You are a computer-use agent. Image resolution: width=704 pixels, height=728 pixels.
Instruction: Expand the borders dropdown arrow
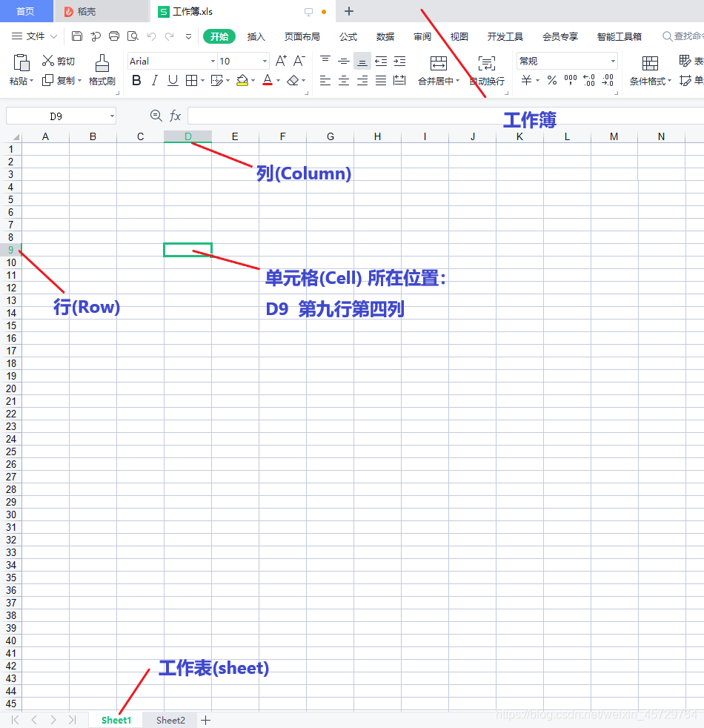pos(203,81)
